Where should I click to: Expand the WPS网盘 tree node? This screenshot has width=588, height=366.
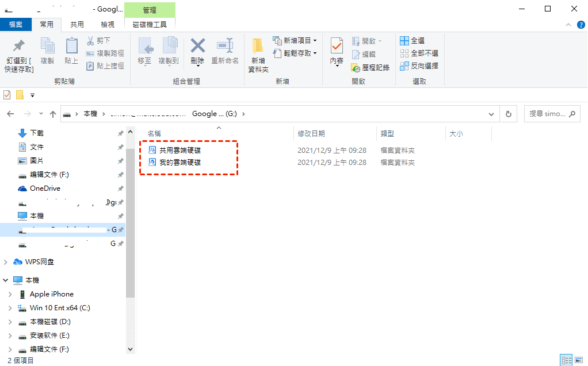pos(6,262)
